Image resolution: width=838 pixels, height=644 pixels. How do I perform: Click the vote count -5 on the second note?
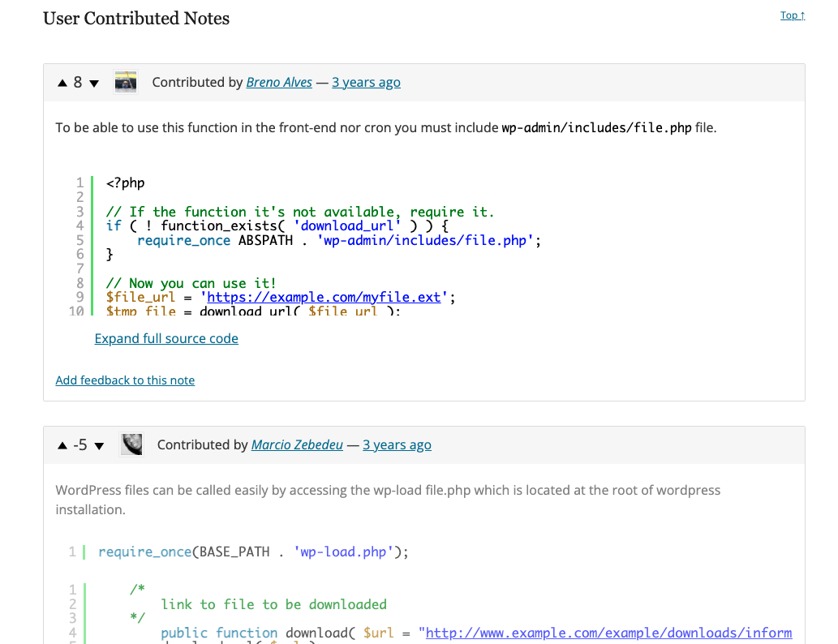[x=80, y=444]
